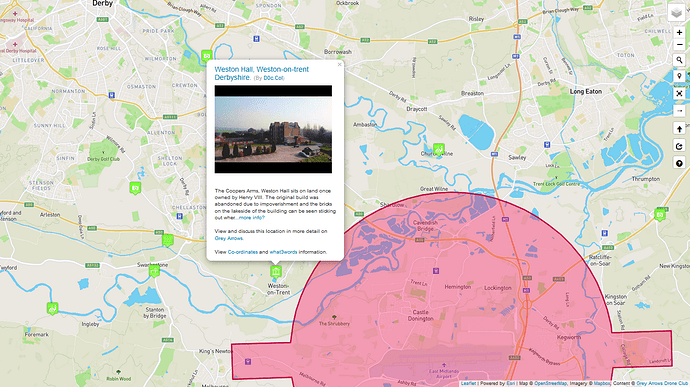This screenshot has width=690, height=387.
Task: Click the Swarkestone green map marker
Action: pos(154,270)
